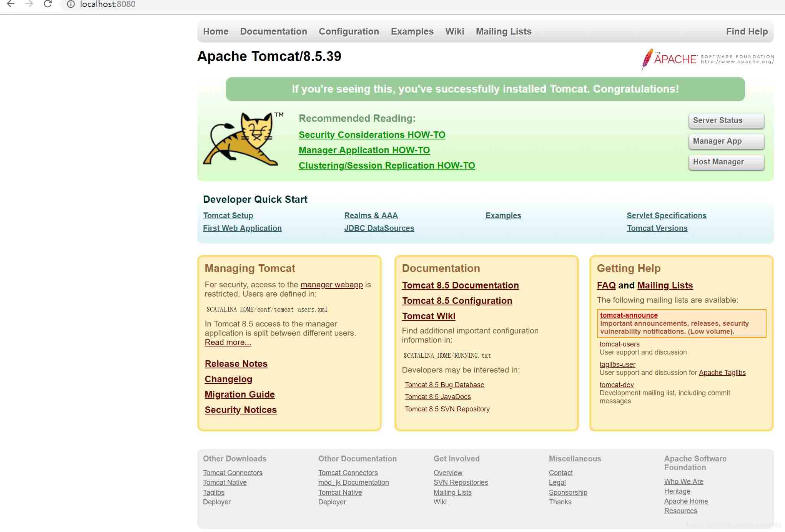Open the Who We Are link
Image resolution: width=785 pixels, height=532 pixels.
tap(684, 482)
